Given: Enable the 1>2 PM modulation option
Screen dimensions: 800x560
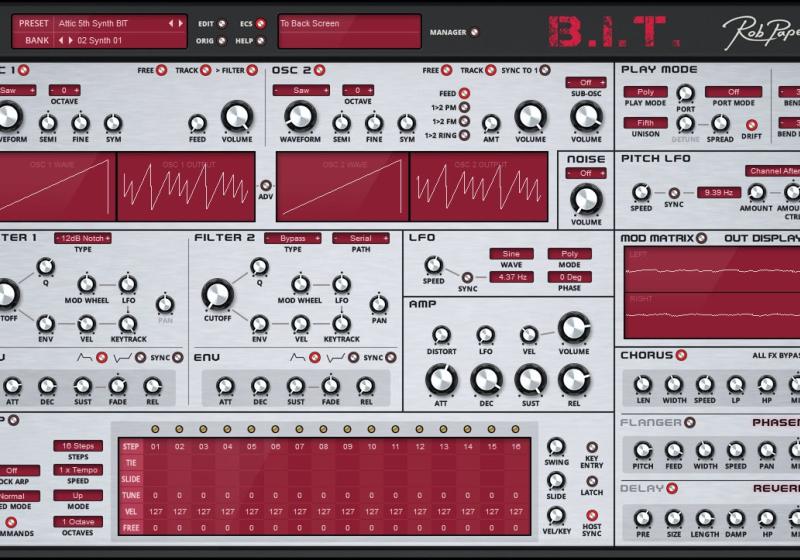Looking at the screenshot, I should point(464,107).
